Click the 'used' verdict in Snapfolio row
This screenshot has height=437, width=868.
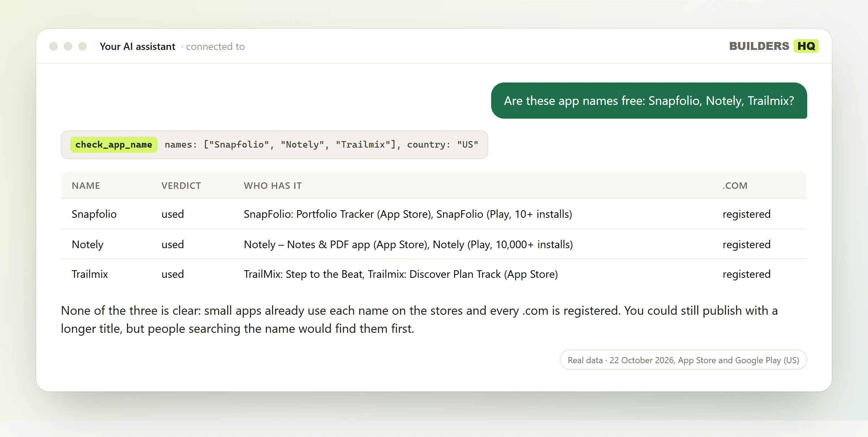173,214
